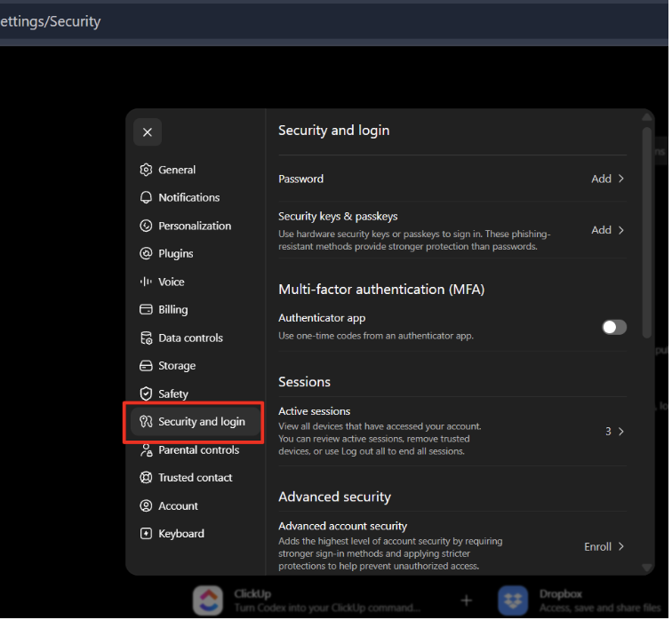Click the Voice waveform icon

146,282
